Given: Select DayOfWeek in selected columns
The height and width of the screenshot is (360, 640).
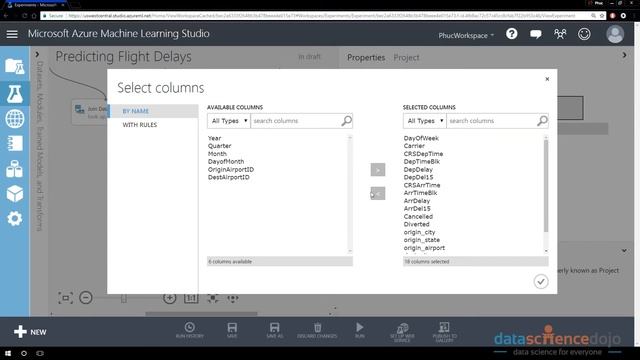Looking at the screenshot, I should tap(421, 138).
